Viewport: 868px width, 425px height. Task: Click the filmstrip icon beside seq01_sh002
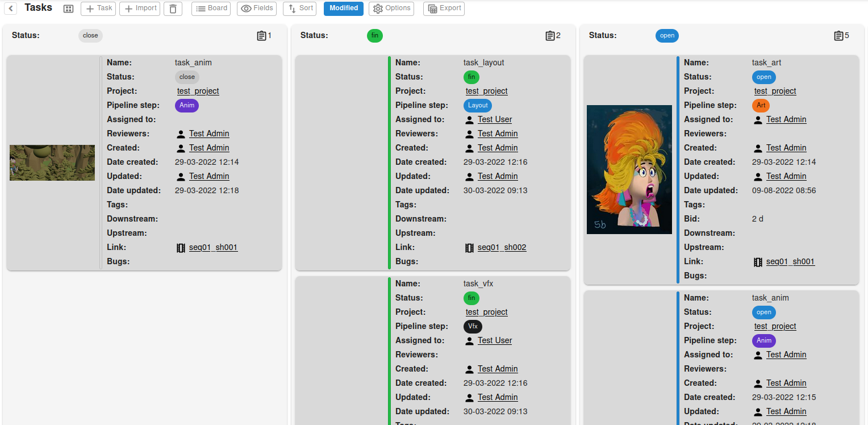click(x=469, y=247)
